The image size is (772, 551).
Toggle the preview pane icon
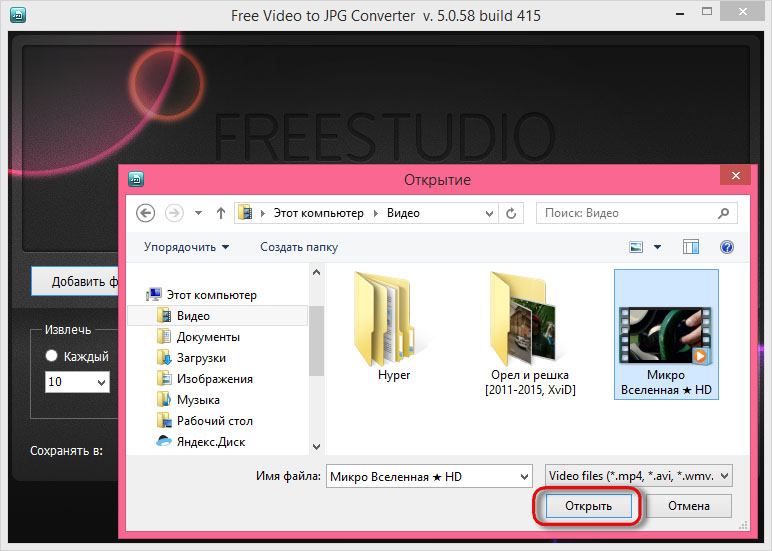tap(691, 247)
